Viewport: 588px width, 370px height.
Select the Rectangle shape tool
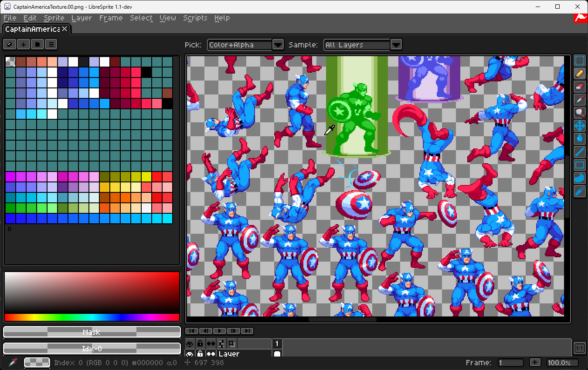tap(579, 165)
